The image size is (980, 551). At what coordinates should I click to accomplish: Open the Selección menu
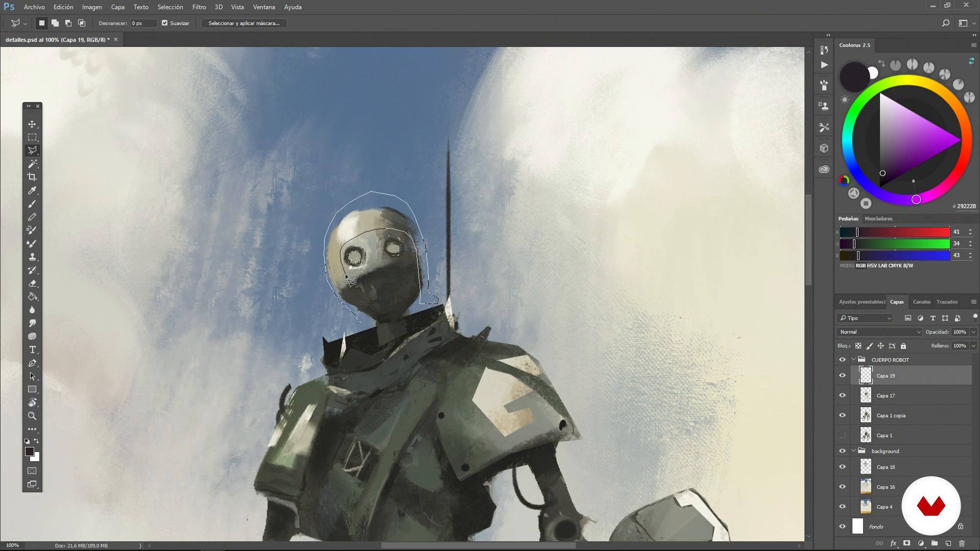tap(170, 7)
